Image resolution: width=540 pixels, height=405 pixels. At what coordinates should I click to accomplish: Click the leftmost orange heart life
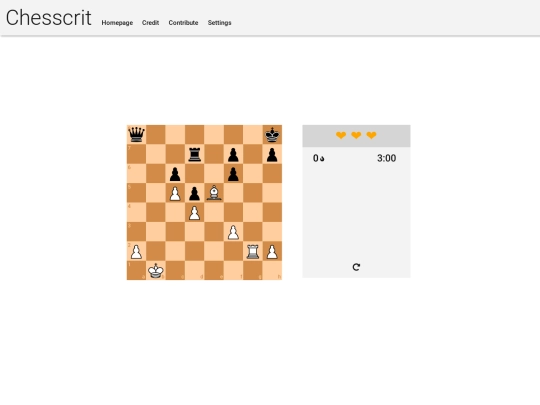pyautogui.click(x=341, y=135)
